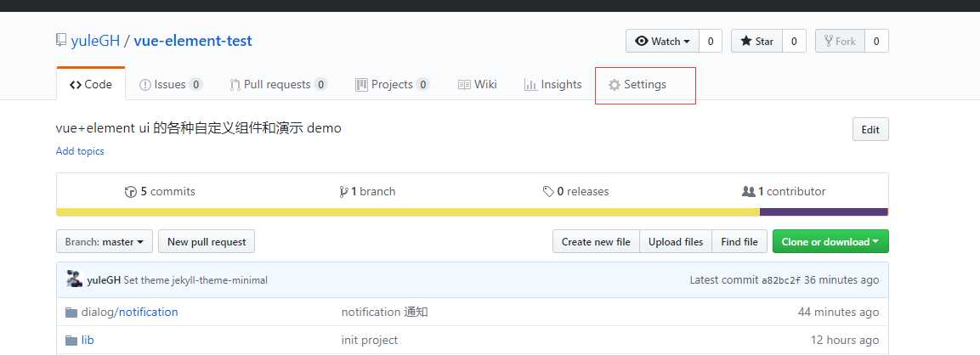Click the Code angle brackets icon
This screenshot has height=355, width=980.
pos(76,85)
